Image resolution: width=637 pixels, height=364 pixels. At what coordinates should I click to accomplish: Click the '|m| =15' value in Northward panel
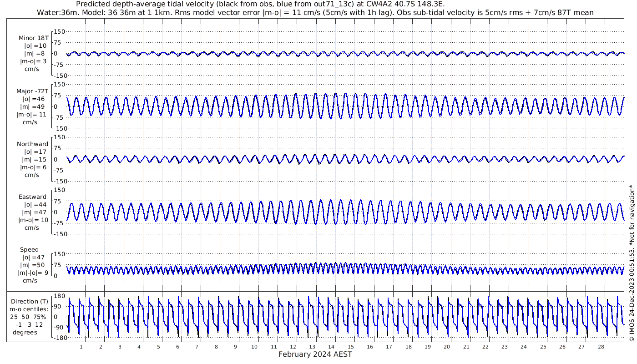click(x=35, y=160)
